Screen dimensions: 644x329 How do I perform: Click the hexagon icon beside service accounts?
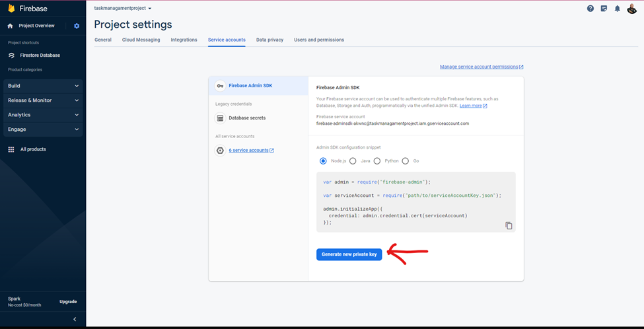coord(221,151)
